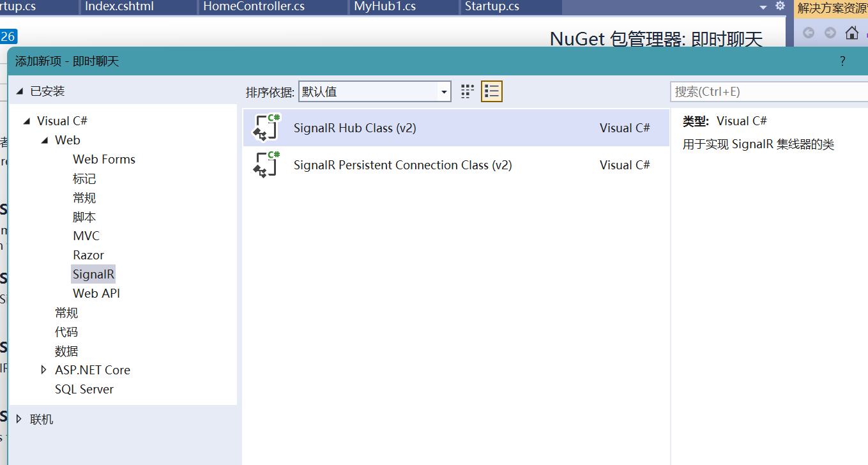
Task: Select 数据 category
Action: [66, 351]
